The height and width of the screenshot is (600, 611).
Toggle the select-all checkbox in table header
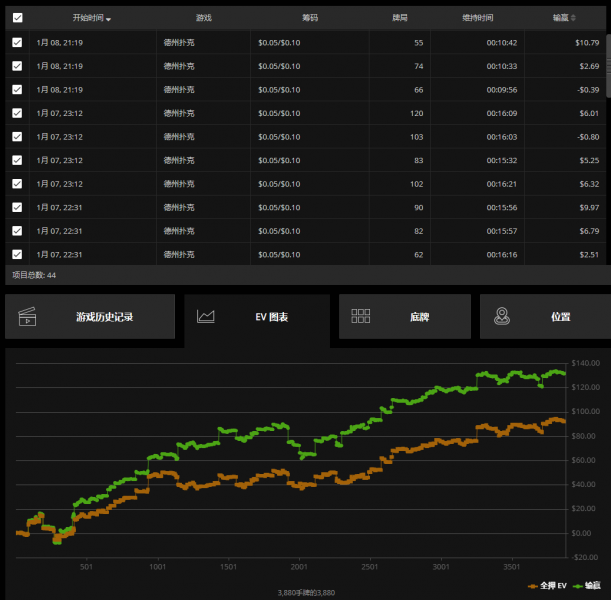(17, 17)
